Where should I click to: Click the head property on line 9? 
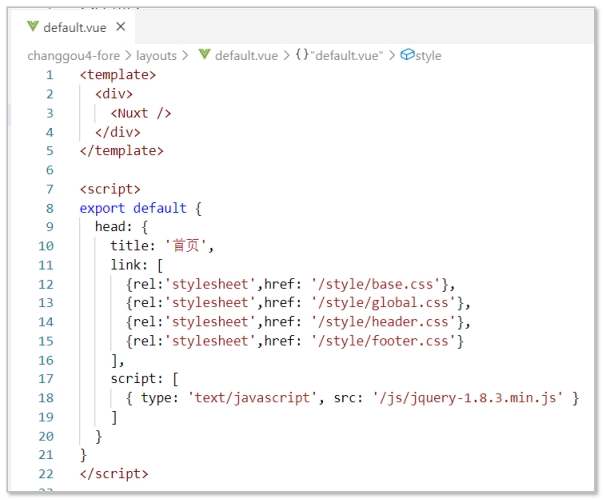click(110, 227)
